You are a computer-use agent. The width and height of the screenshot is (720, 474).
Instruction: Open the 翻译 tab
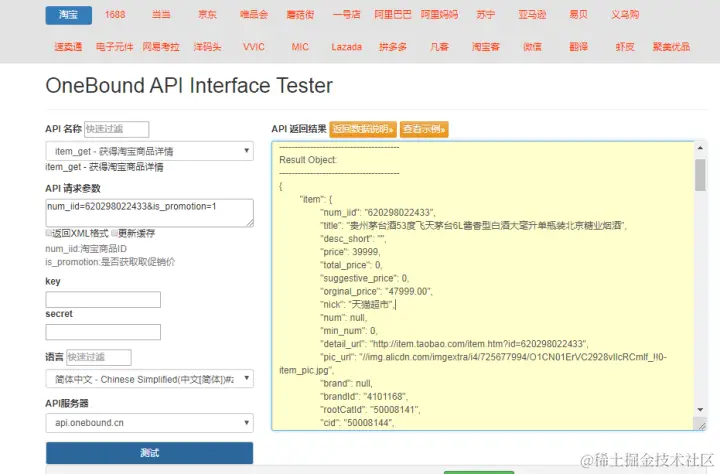579,47
